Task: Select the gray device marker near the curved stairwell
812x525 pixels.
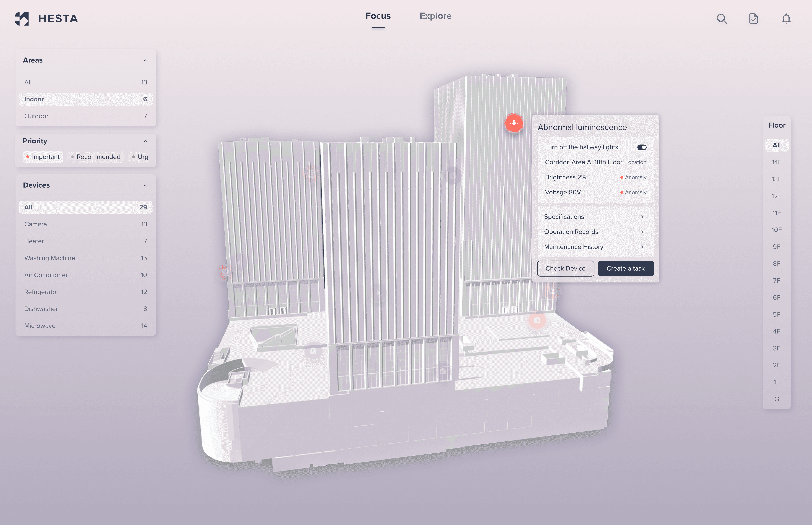Action: (x=313, y=350)
